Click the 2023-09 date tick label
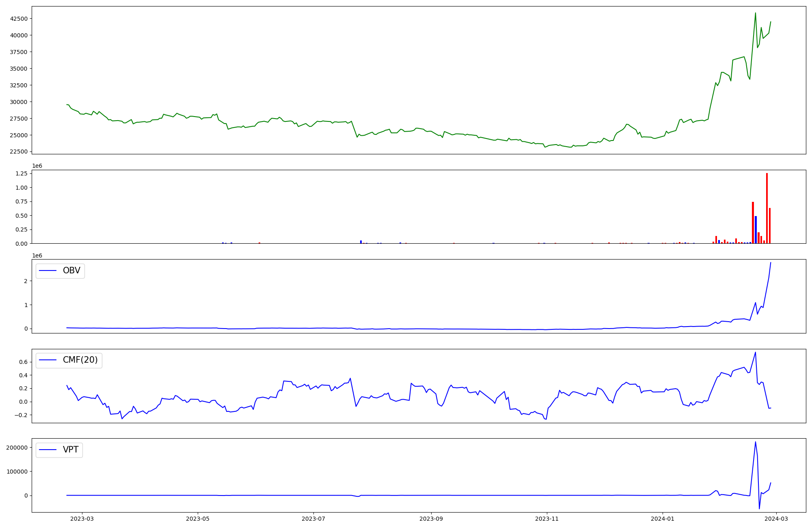812x528 pixels. click(x=431, y=519)
